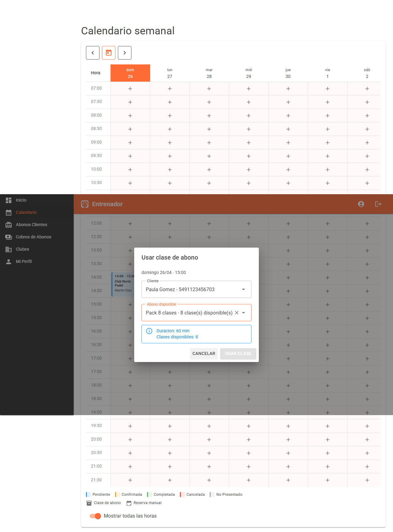This screenshot has width=393, height=532.
Task: Go to the previous week
Action: 93,53
